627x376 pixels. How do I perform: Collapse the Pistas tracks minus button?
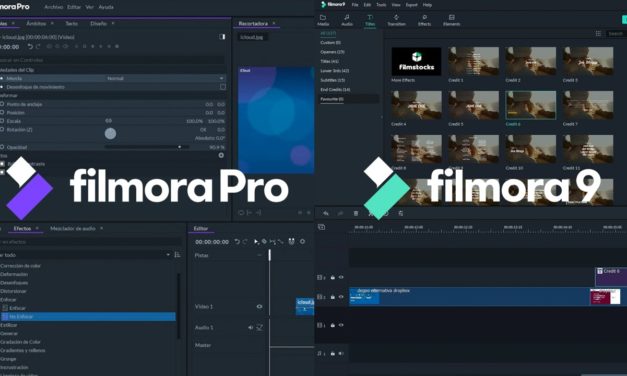(259, 255)
